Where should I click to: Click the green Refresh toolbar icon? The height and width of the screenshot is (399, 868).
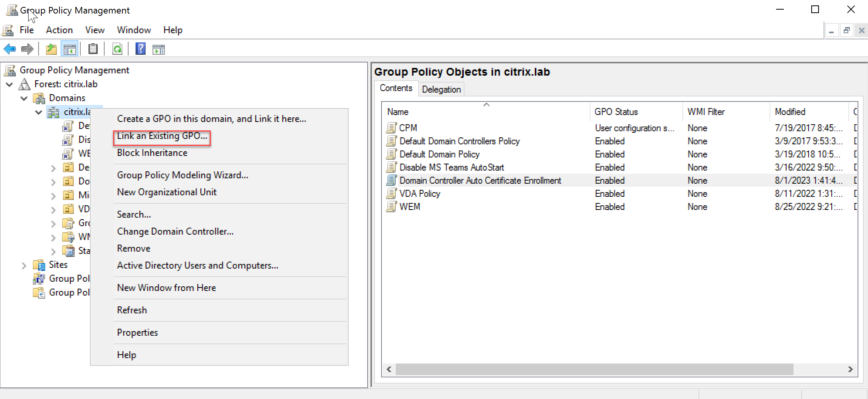pyautogui.click(x=117, y=49)
